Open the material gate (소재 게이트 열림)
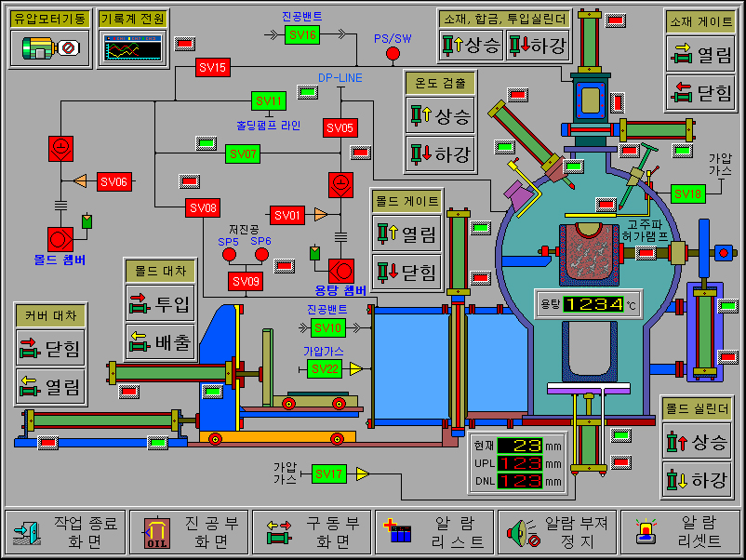Image resolution: width=746 pixels, height=560 pixels. (x=700, y=55)
